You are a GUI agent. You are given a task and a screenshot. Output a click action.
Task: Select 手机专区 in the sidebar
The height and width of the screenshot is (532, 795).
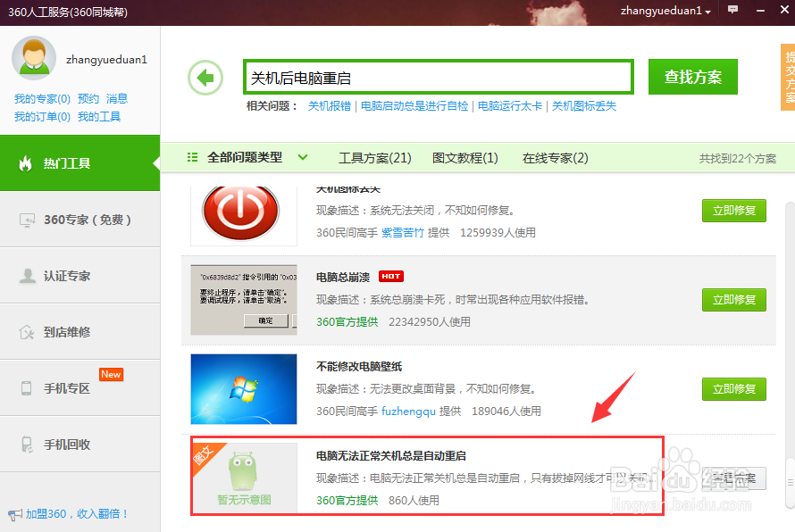pos(80,388)
